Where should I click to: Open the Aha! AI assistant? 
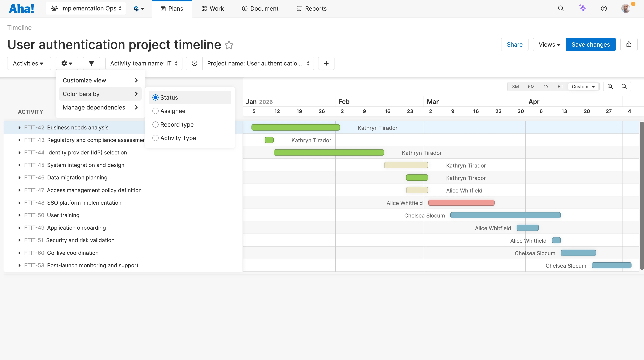click(x=582, y=8)
